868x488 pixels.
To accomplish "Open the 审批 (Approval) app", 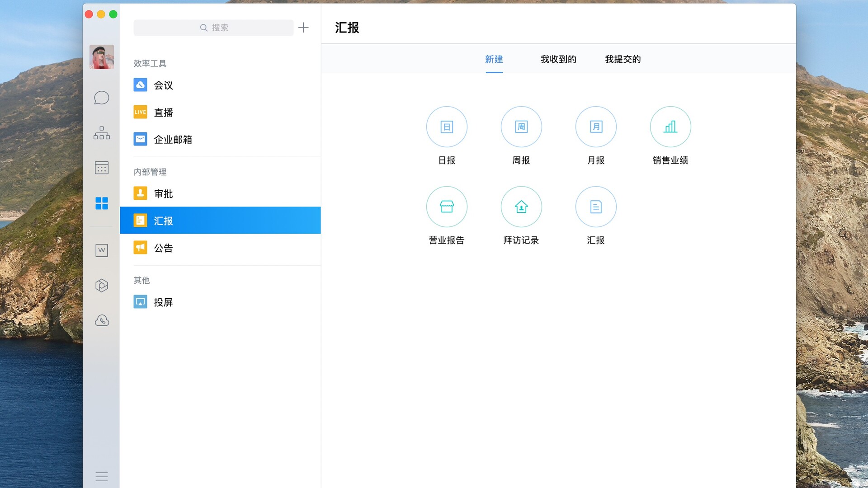I will [163, 193].
